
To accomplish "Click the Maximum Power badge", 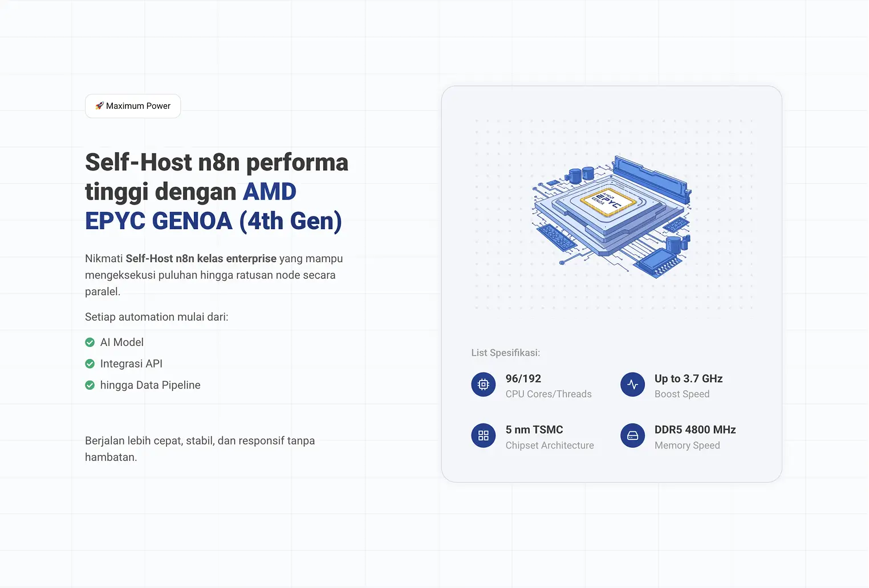I will click(x=133, y=106).
